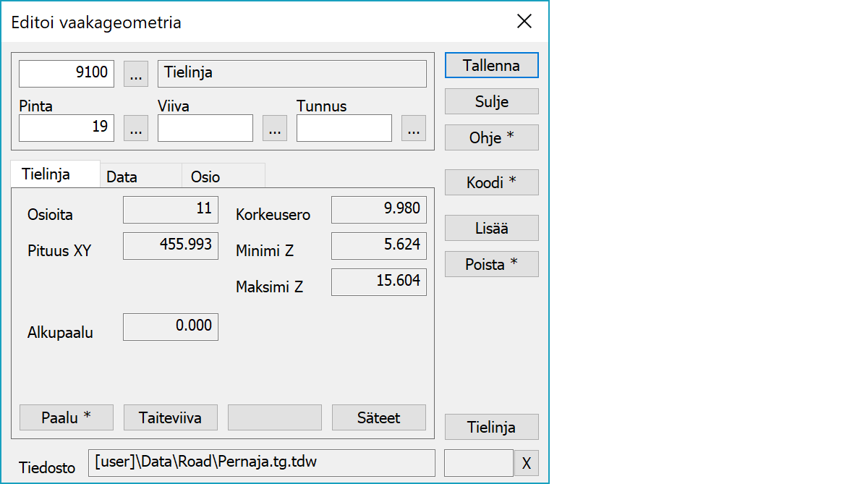Click the X button beside file path
The height and width of the screenshot is (484, 868).
[x=526, y=464]
